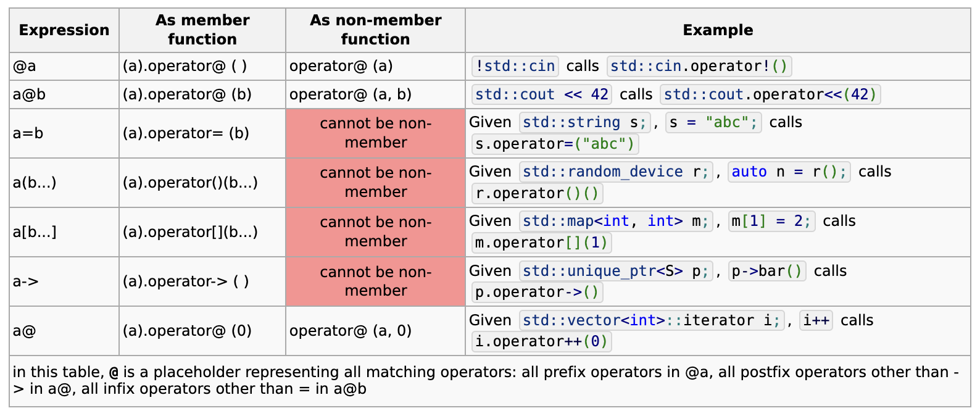Viewport: 980px width, 416px height.
Task: Click the As non-member function header
Action: click(375, 30)
